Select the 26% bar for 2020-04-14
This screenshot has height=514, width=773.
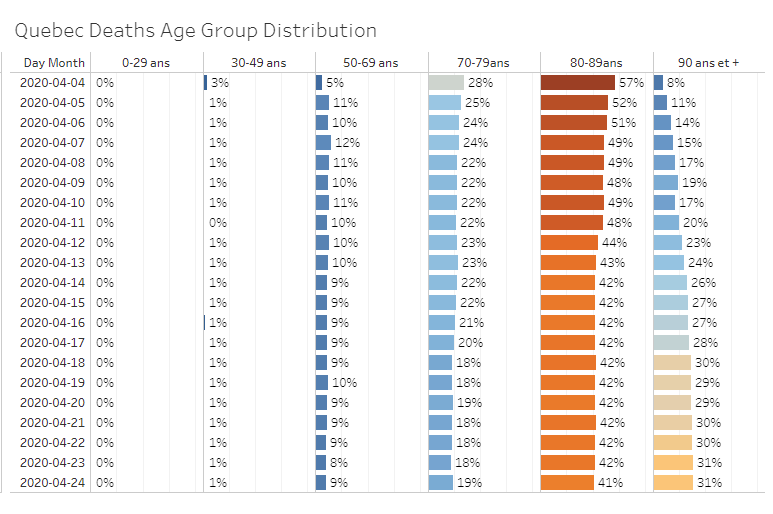[x=670, y=283]
